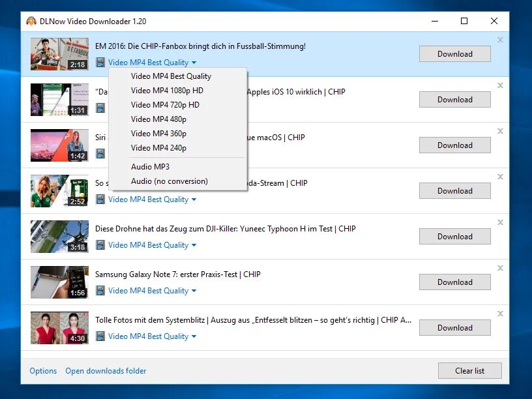The height and width of the screenshot is (399, 532).
Task: Click the 4:30 Systemblitz video thumbnail
Action: [59, 328]
